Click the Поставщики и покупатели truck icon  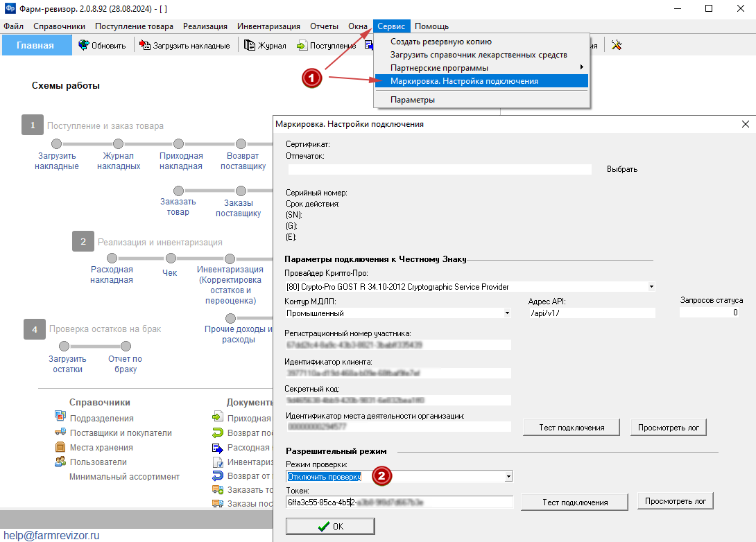[60, 432]
